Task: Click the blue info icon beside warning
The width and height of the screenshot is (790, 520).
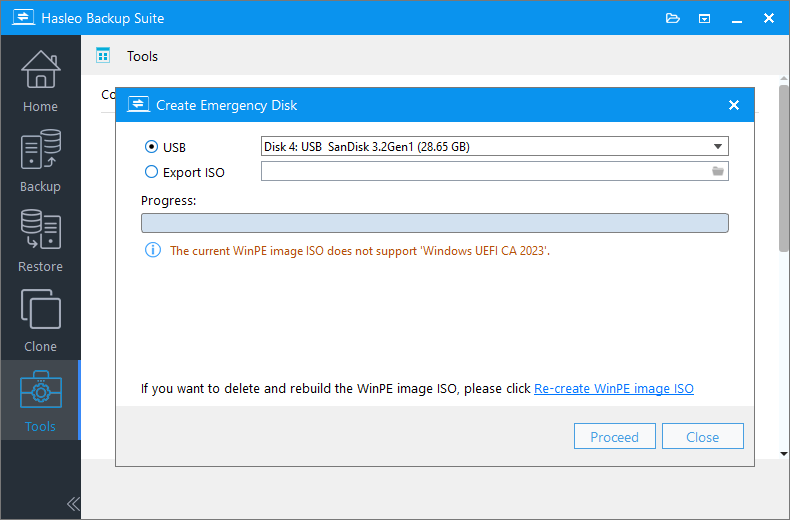Action: click(x=153, y=250)
